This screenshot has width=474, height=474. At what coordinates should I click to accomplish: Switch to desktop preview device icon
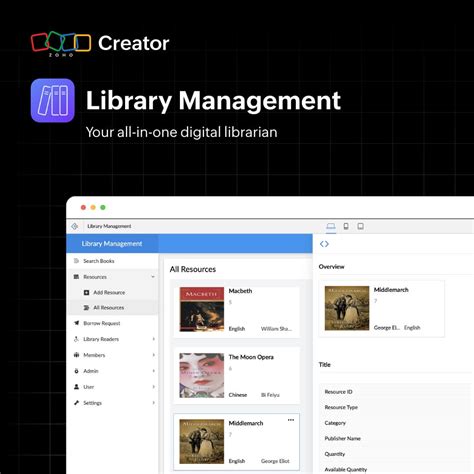(x=331, y=226)
